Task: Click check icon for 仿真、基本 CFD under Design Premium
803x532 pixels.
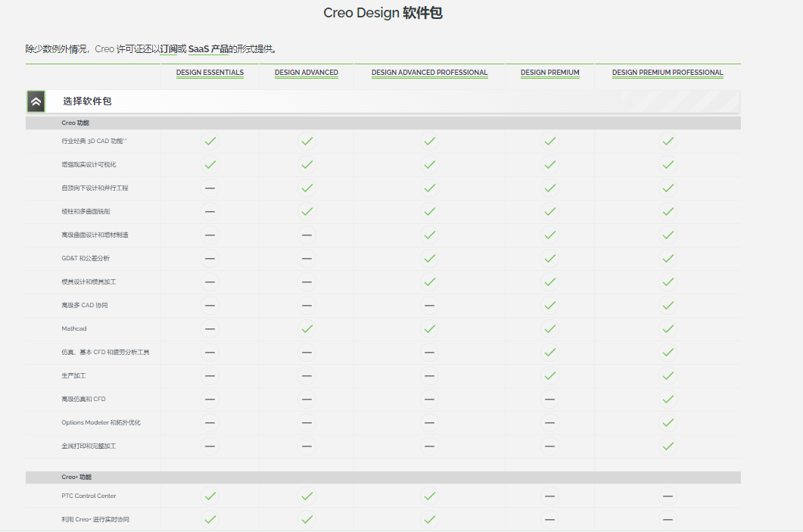Action: [x=550, y=353]
